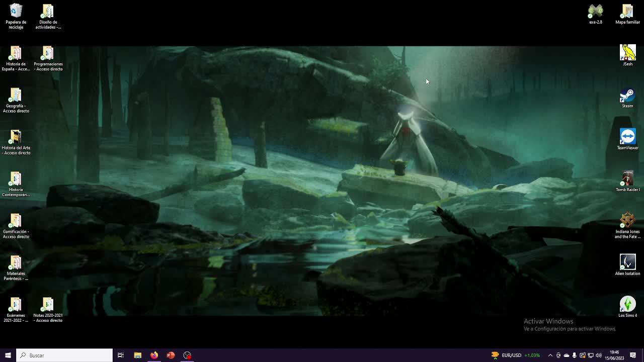Select the Notas 2020-2021 shortcut icon
Viewport: 644px width, 362px height.
[x=48, y=310]
